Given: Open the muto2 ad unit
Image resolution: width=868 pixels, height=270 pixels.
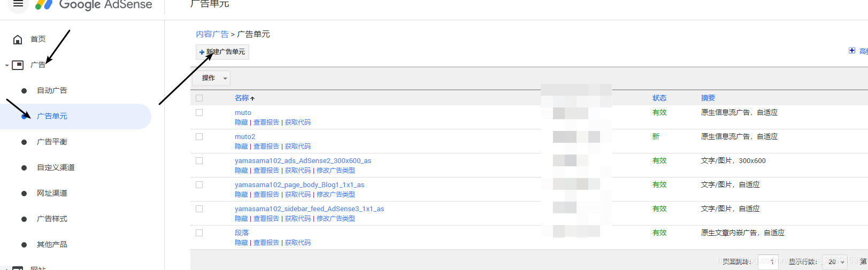Looking at the screenshot, I should pyautogui.click(x=245, y=137).
